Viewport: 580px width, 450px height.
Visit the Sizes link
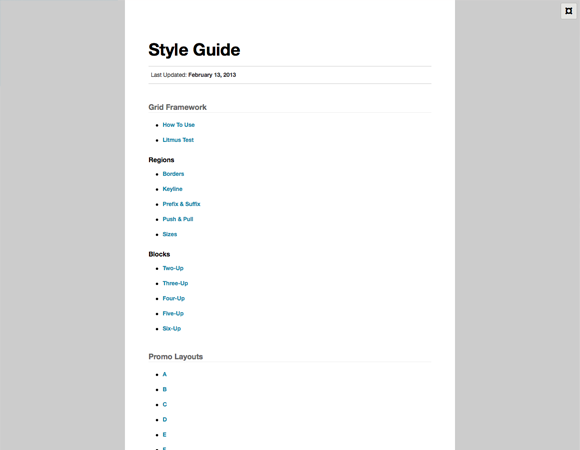pos(170,234)
